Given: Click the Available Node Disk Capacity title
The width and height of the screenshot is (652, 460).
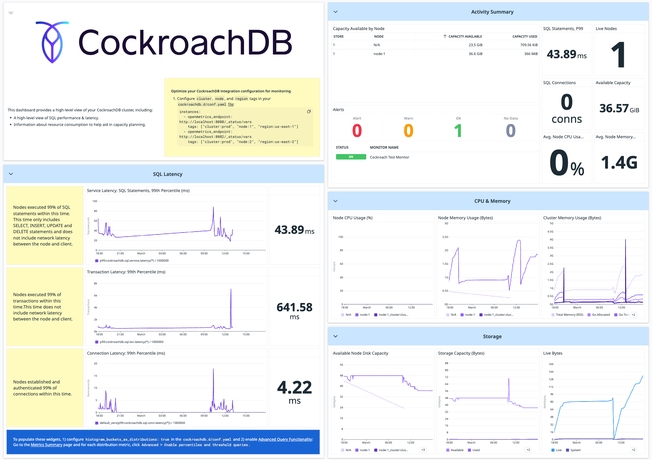Looking at the screenshot, I should [x=361, y=353].
